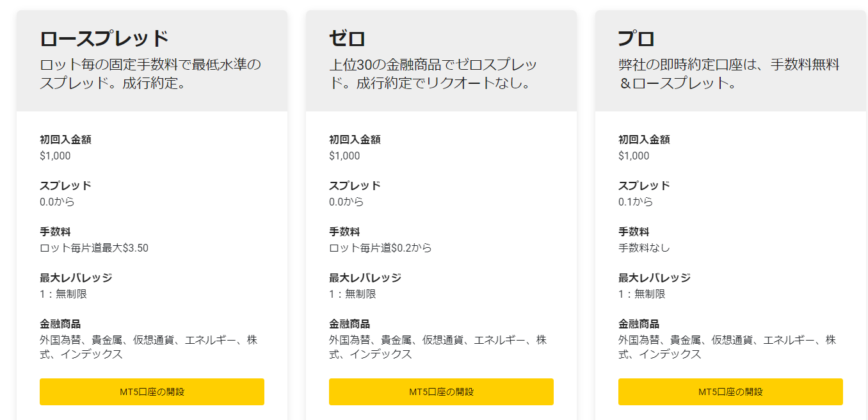This screenshot has width=868, height=420.
Task: Select the プロ card title
Action: [636, 38]
